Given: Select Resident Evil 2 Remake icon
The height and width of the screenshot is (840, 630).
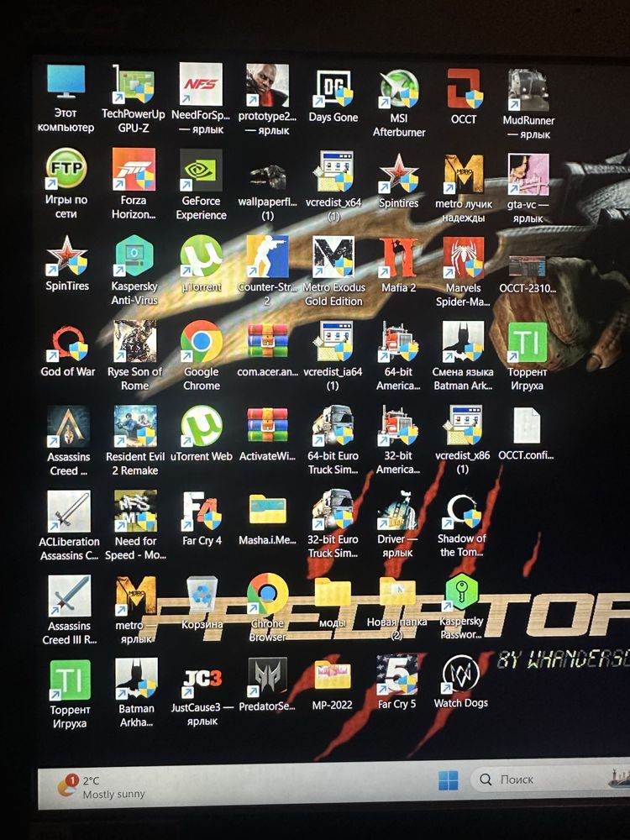Looking at the screenshot, I should point(135,427).
